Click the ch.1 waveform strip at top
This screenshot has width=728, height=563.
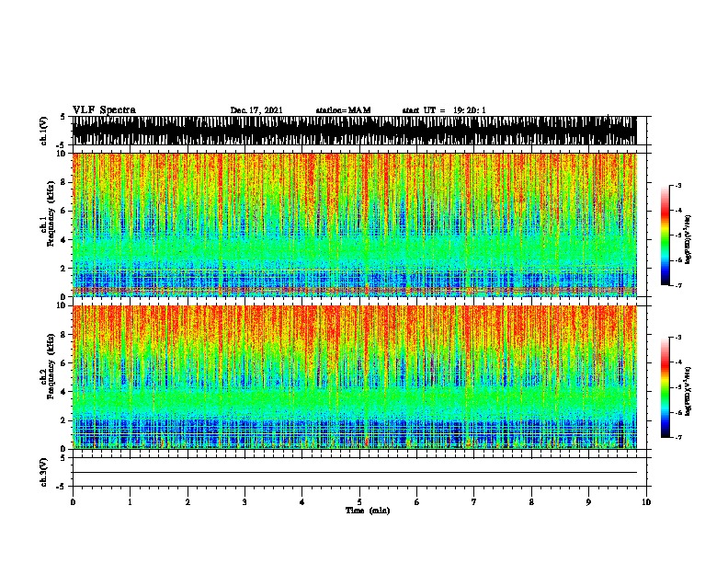tap(354, 131)
